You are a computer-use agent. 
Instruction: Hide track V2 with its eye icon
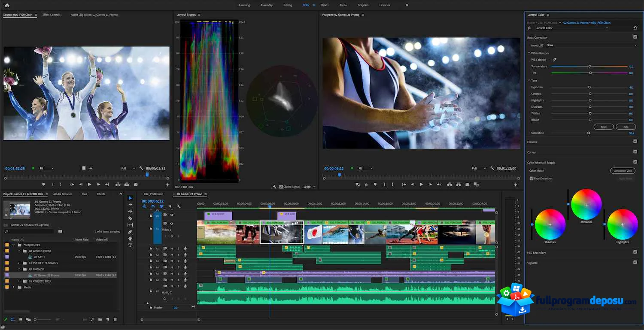172,215
